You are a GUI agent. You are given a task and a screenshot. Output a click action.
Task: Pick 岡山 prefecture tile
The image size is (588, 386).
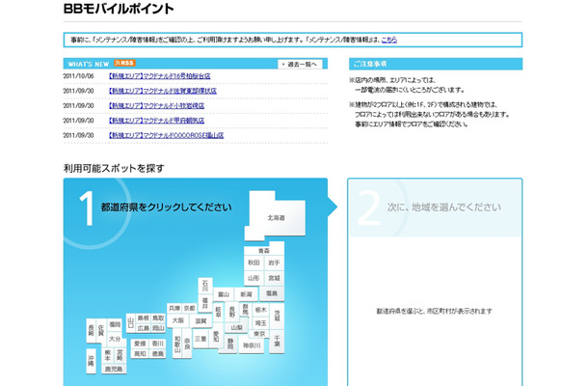click(158, 328)
